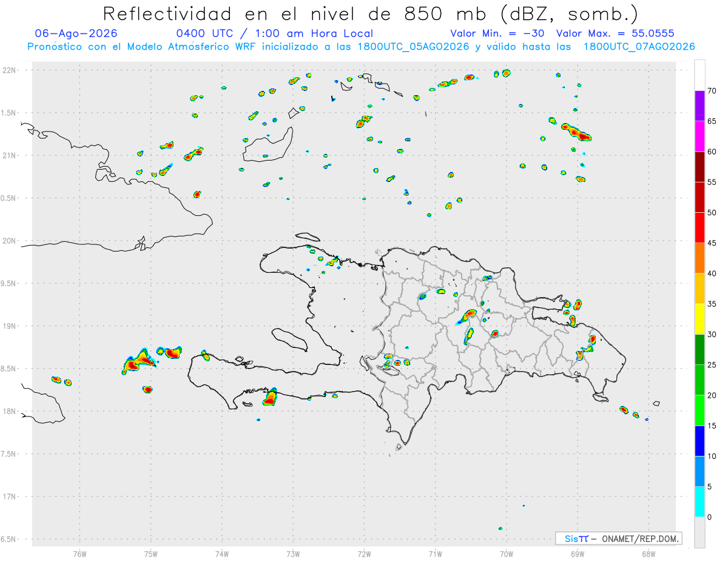Click the '30' value on the color scale
This screenshot has width=728, height=562.
click(712, 335)
